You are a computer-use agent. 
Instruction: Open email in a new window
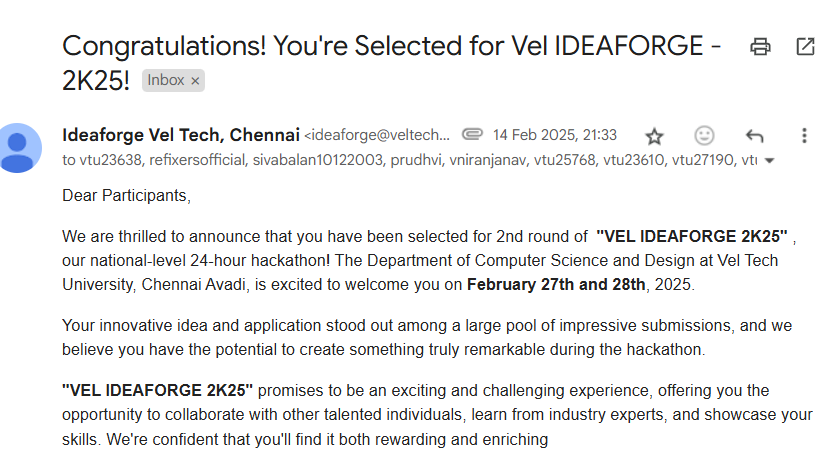(x=804, y=46)
